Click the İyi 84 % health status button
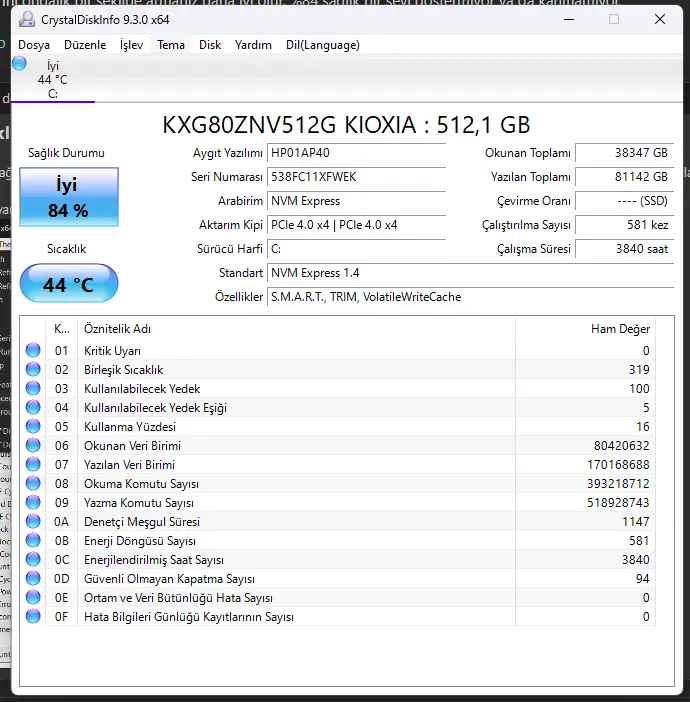The height and width of the screenshot is (702, 690). coord(69,197)
